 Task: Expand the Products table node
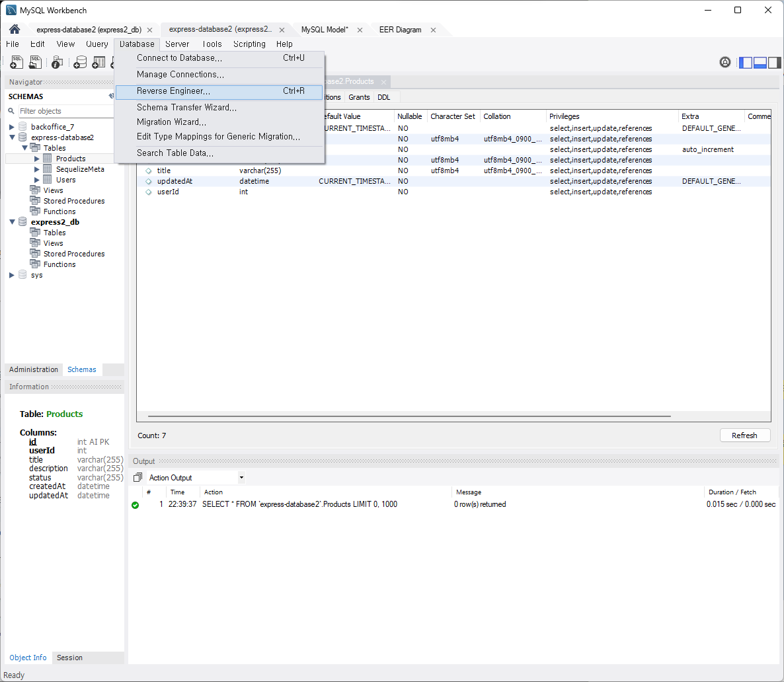point(36,159)
